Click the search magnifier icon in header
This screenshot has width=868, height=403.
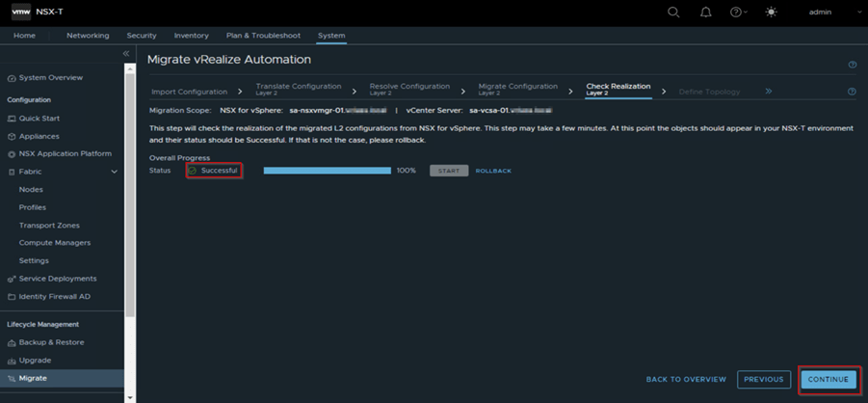673,13
